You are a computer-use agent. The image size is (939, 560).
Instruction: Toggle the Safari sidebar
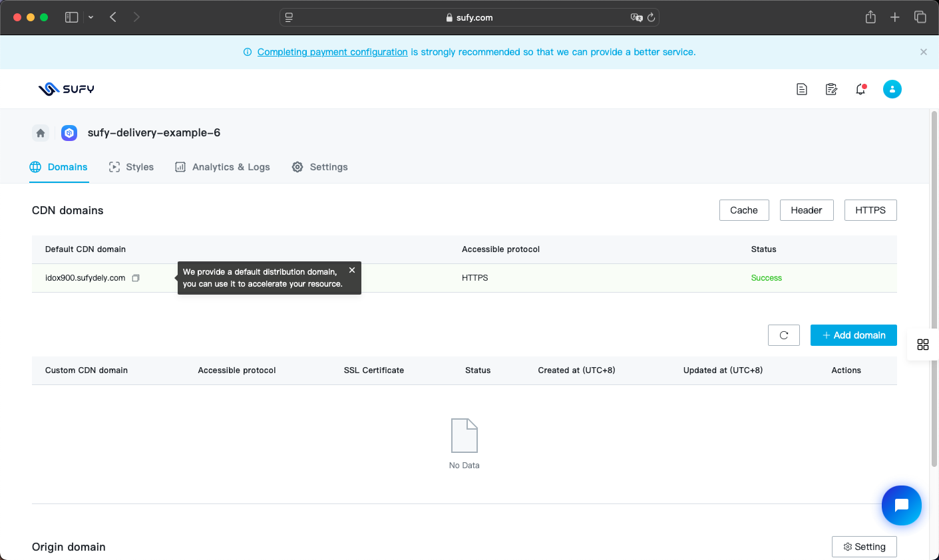tap(72, 17)
